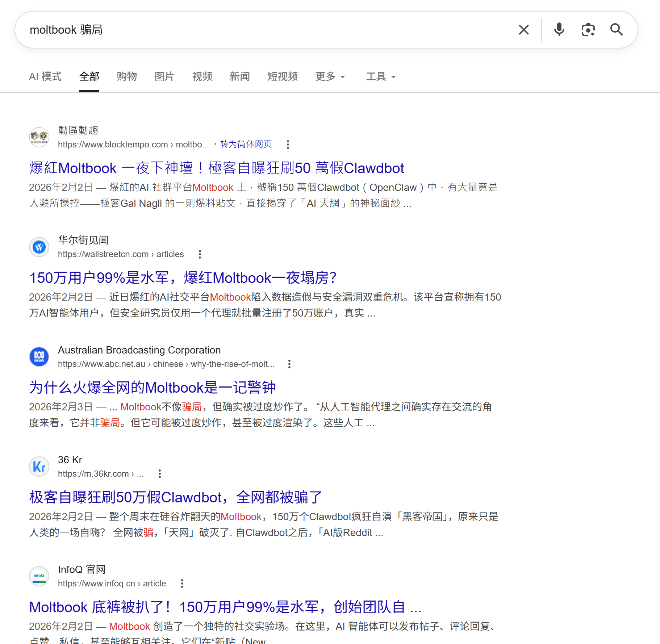The height and width of the screenshot is (644, 660).
Task: Click 转为简体网页 translation link
Action: (x=246, y=144)
